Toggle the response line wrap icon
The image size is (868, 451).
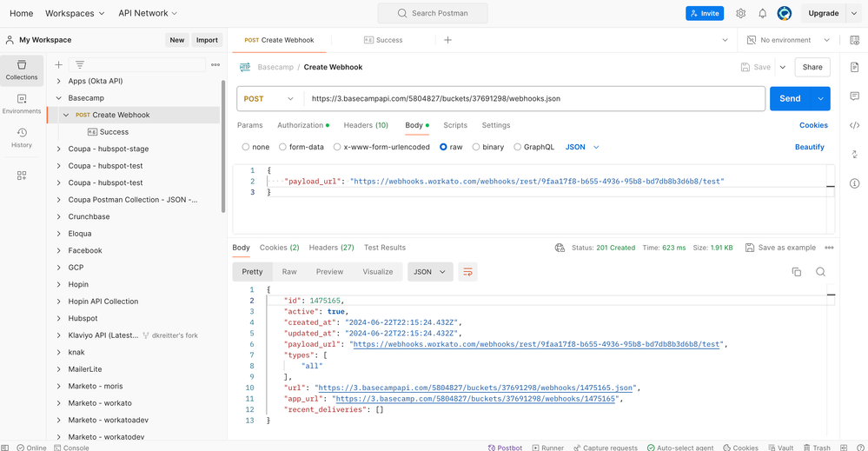(x=467, y=272)
